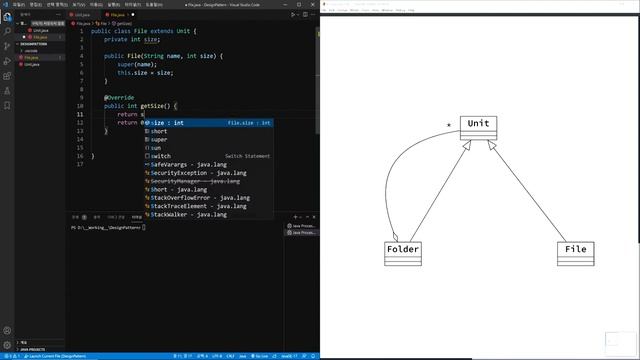Click Launch Current File in status bar
This screenshot has width=640, height=360.
[55, 356]
